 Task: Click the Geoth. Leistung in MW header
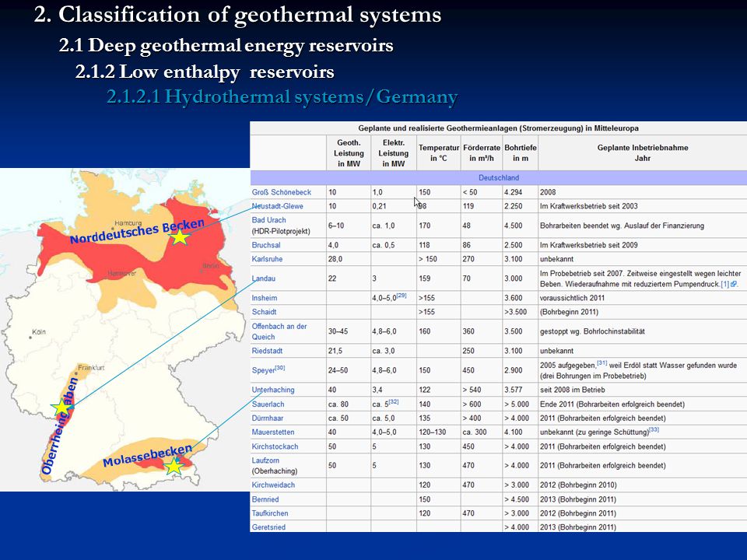(x=349, y=153)
